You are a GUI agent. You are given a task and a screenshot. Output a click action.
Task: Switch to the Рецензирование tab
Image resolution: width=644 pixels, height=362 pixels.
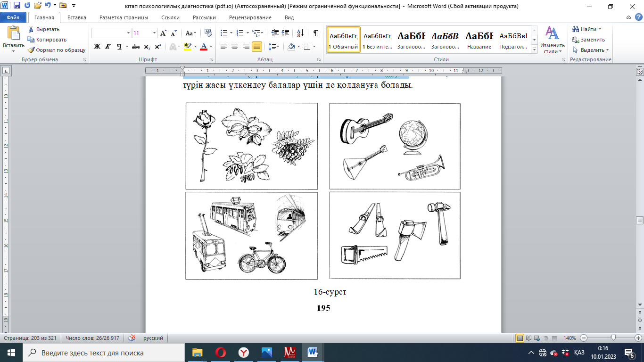click(x=250, y=17)
